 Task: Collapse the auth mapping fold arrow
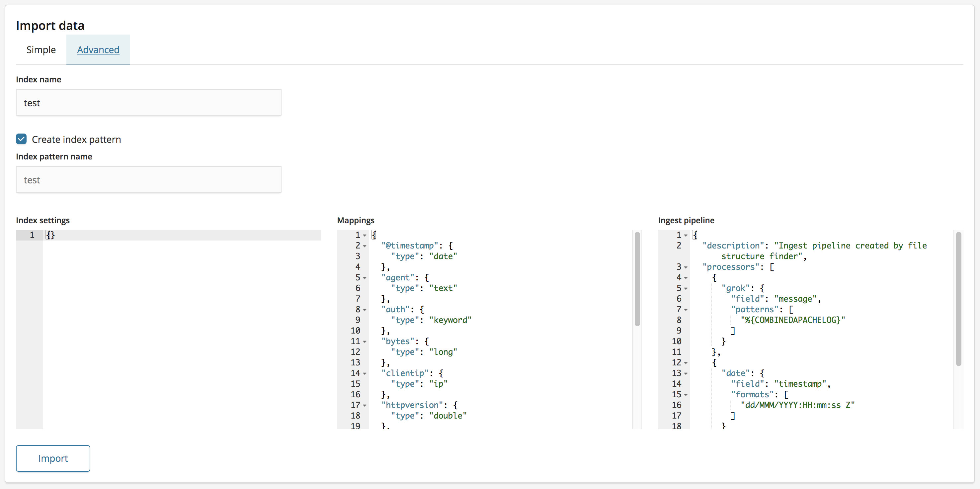click(x=365, y=310)
